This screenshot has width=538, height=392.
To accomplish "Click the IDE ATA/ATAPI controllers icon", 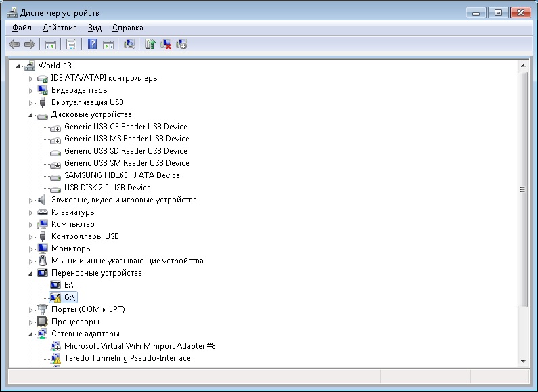I will coord(43,79).
